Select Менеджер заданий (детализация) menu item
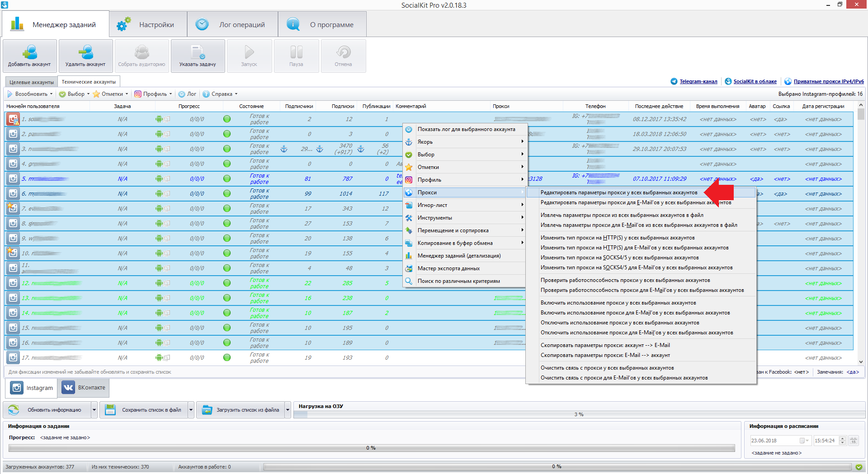Image resolution: width=868 pixels, height=474 pixels. click(x=465, y=256)
